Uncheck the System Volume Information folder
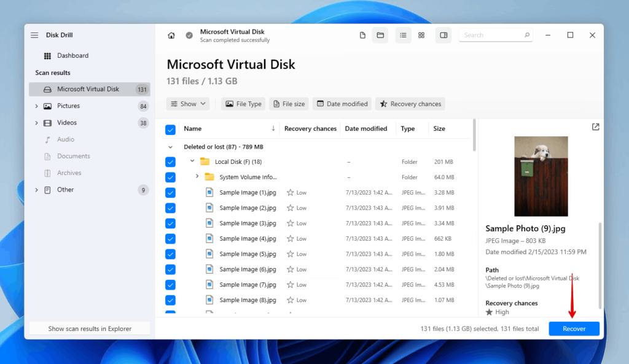629x364 pixels. (170, 177)
